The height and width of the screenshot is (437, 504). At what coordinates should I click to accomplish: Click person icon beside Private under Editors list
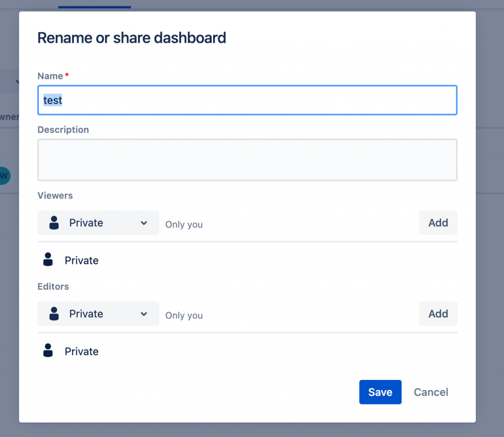point(48,351)
